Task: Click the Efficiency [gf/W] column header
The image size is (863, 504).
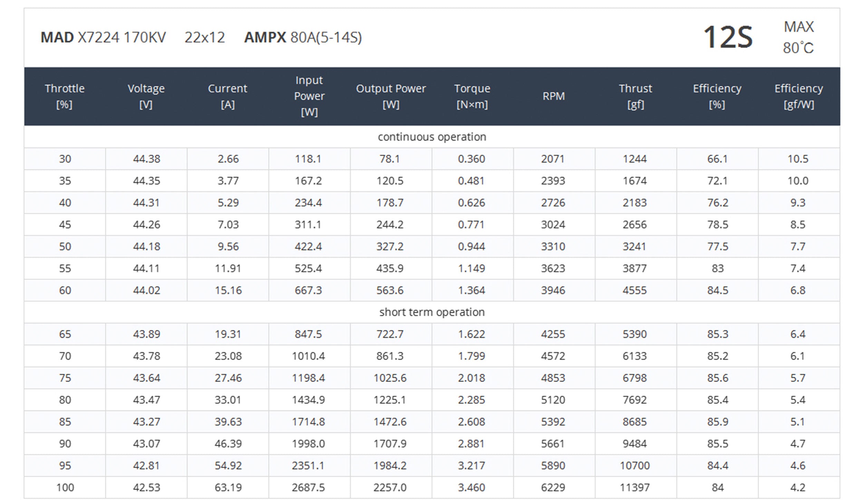Action: pyautogui.click(x=798, y=96)
